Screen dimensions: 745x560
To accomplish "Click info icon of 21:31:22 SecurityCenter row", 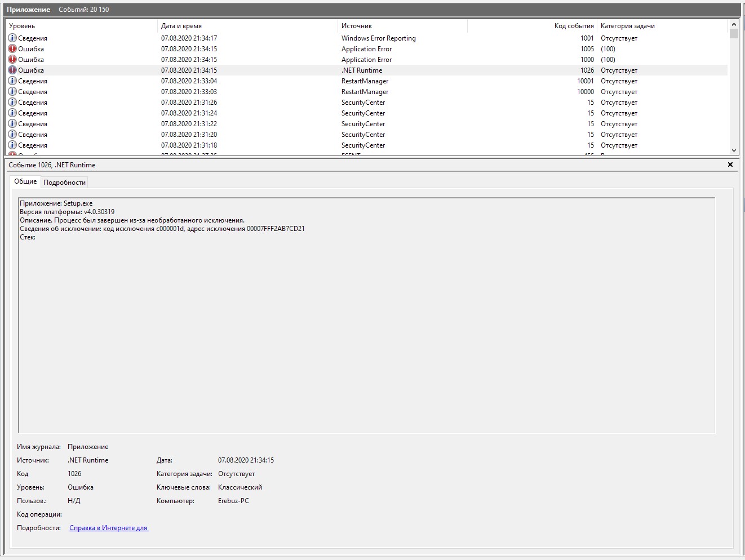I will (x=12, y=123).
